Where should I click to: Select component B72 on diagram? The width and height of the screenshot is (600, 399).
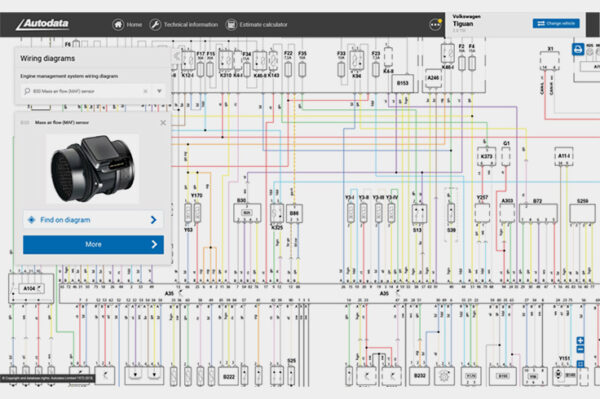[x=538, y=213]
